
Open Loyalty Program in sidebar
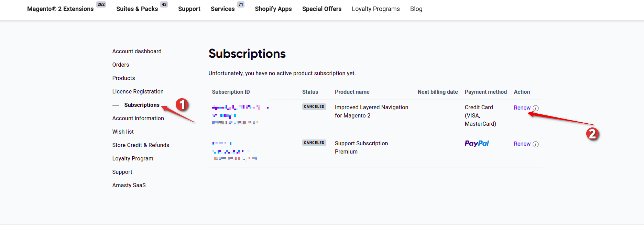pos(133,158)
